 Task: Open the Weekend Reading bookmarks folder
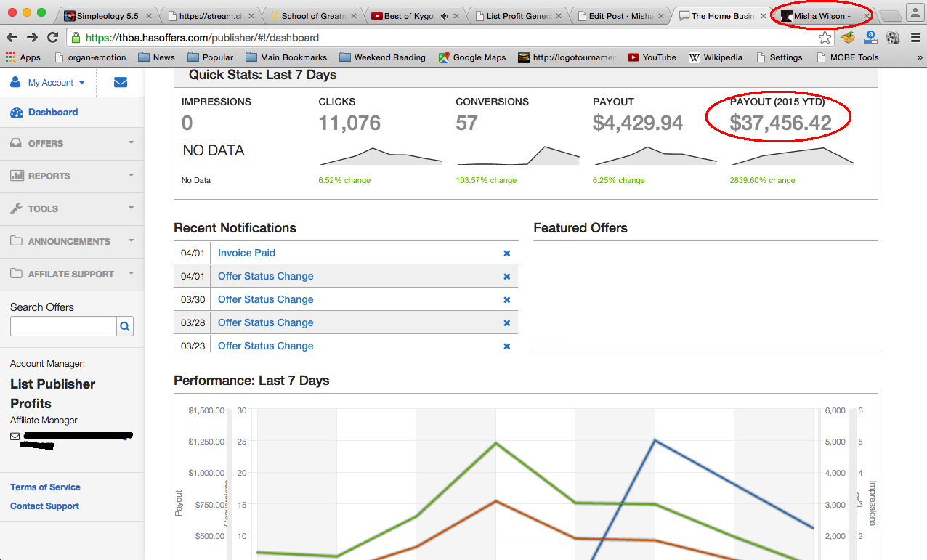pos(382,57)
